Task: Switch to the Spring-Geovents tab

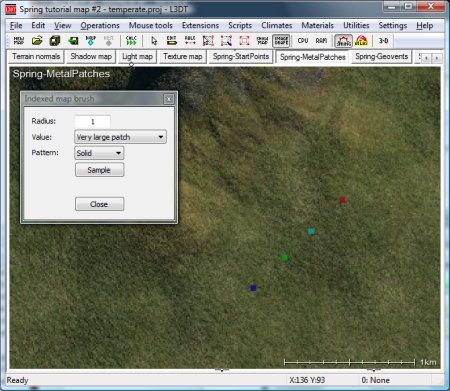Action: (x=382, y=56)
